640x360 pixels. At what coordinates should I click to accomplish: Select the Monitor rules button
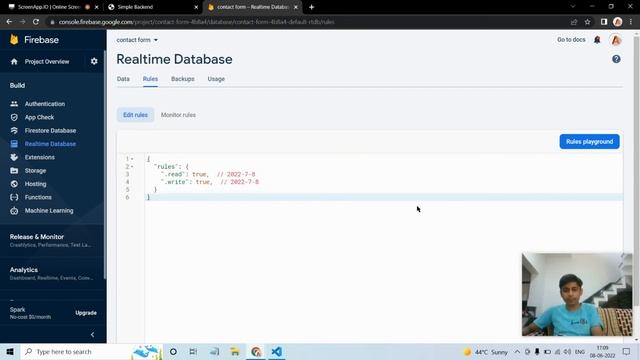pos(178,115)
